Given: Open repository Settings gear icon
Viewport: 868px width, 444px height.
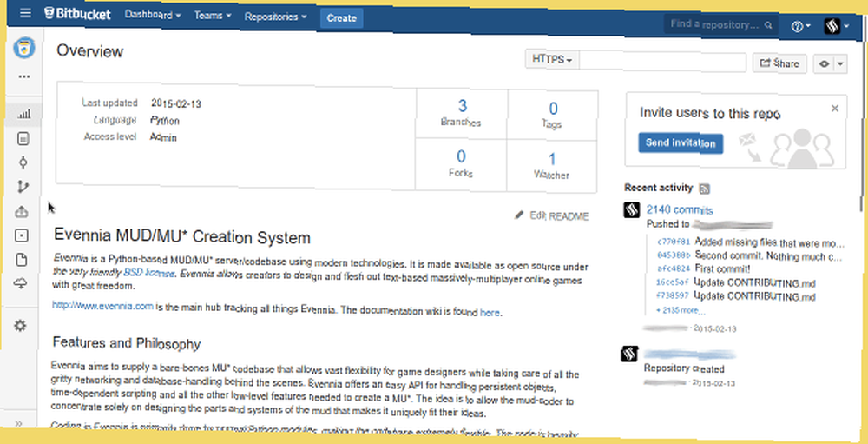Looking at the screenshot, I should pos(20,325).
